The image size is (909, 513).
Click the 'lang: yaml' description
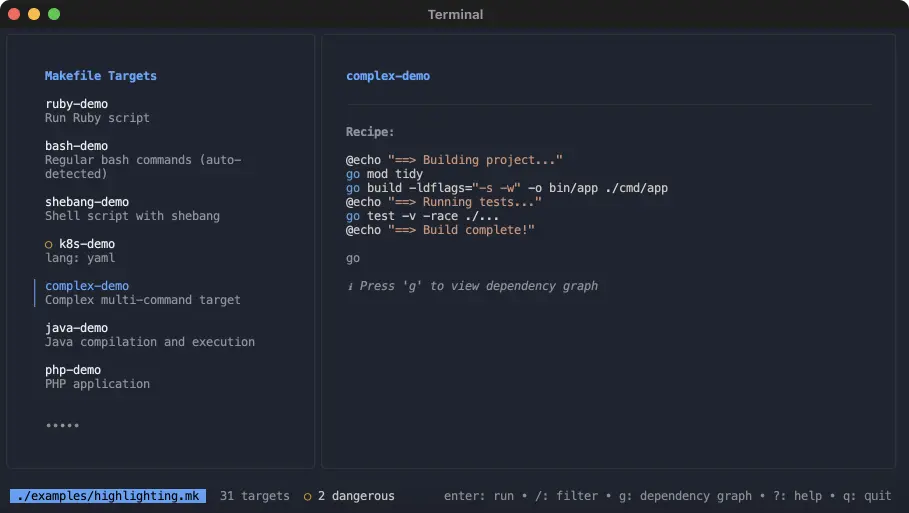coord(80,258)
